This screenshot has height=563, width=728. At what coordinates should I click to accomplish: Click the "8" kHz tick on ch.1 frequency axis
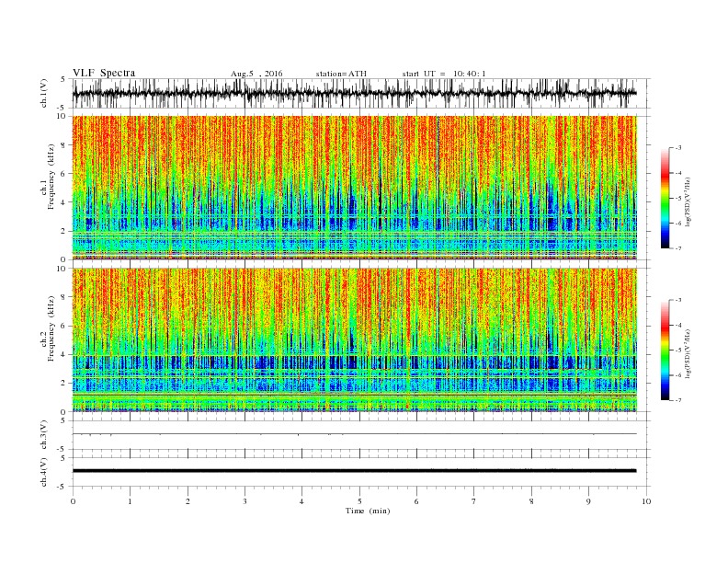pos(64,145)
